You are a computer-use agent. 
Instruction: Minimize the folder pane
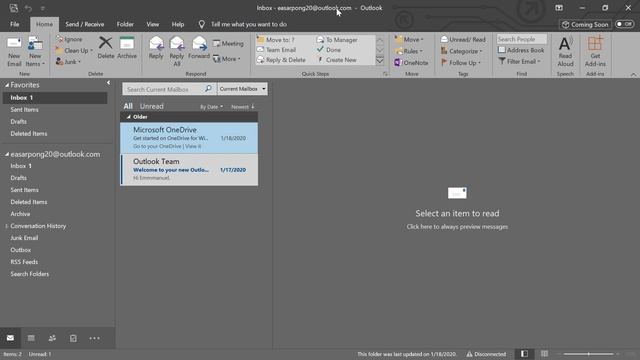tap(108, 83)
